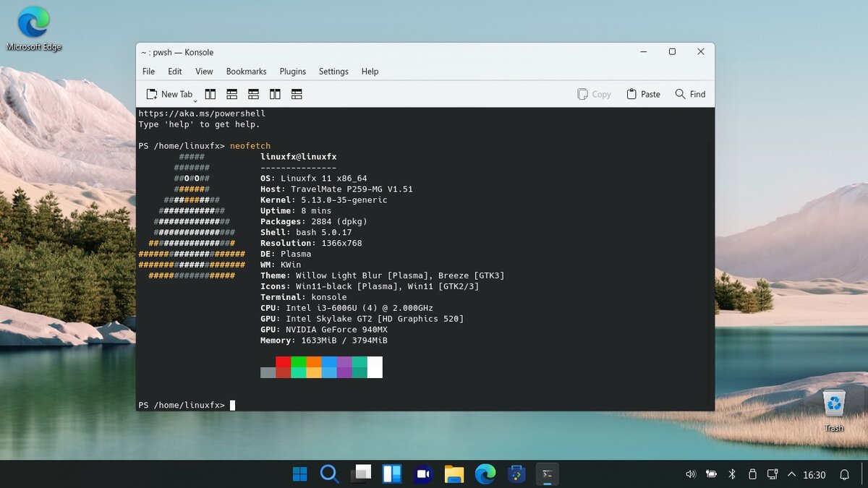Click the 'GPU: Intel Skylake GT2' line
Screen dimensions: 868x488
362,319
